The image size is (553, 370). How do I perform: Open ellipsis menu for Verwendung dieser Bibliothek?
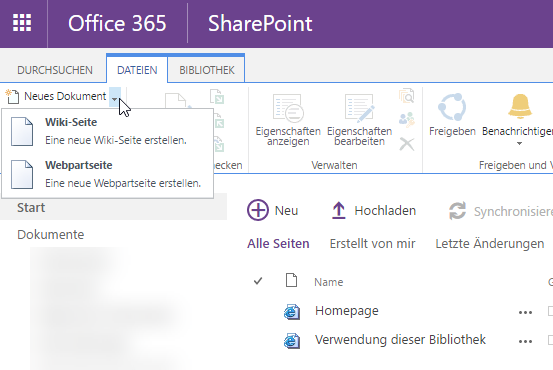pos(525,341)
